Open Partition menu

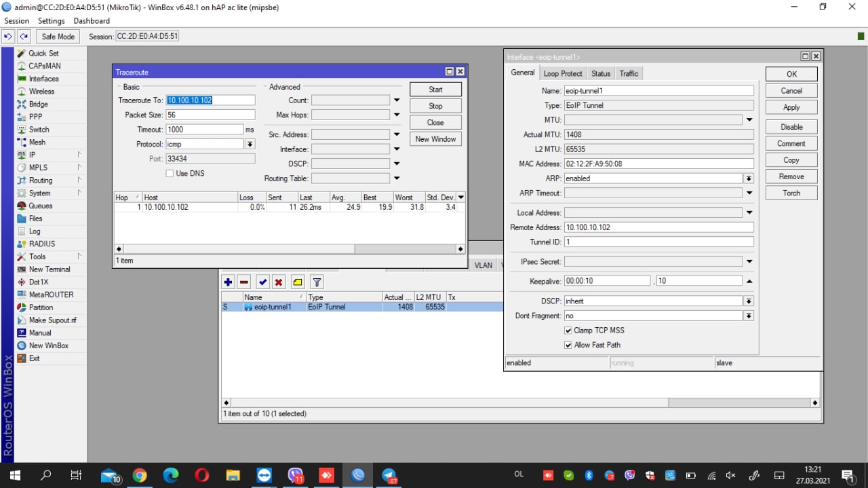41,307
